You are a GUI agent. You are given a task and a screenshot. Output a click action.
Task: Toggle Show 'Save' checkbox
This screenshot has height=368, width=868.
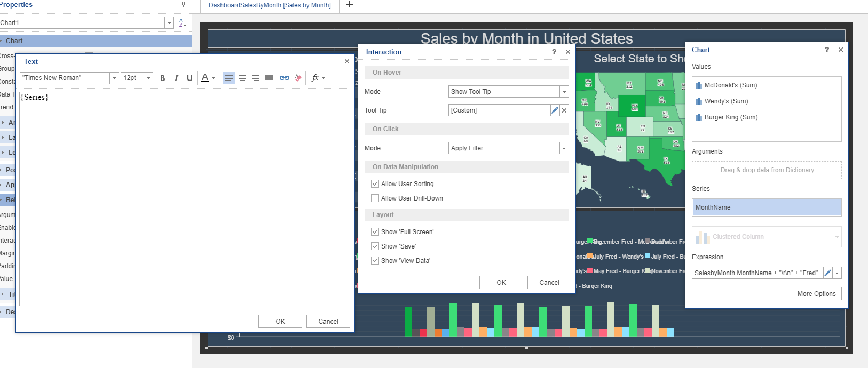point(375,246)
